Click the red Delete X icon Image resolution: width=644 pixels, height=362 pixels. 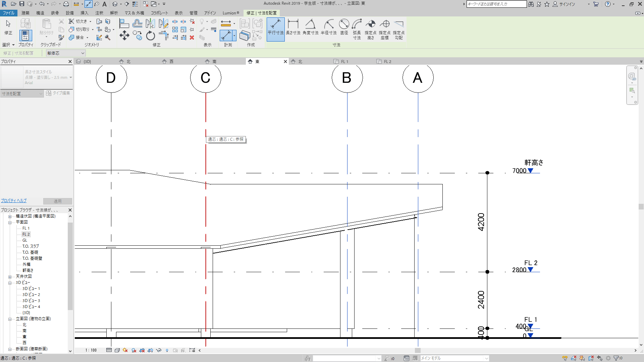pyautogui.click(x=192, y=38)
